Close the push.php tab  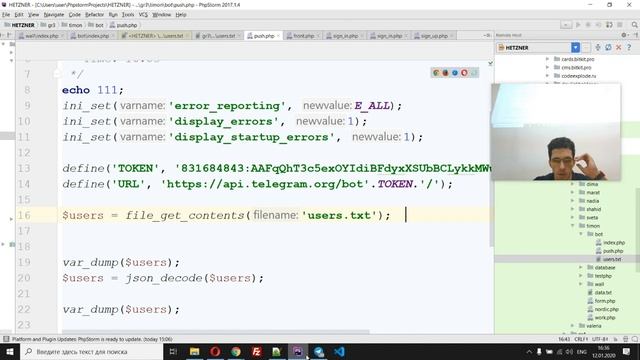[278, 36]
